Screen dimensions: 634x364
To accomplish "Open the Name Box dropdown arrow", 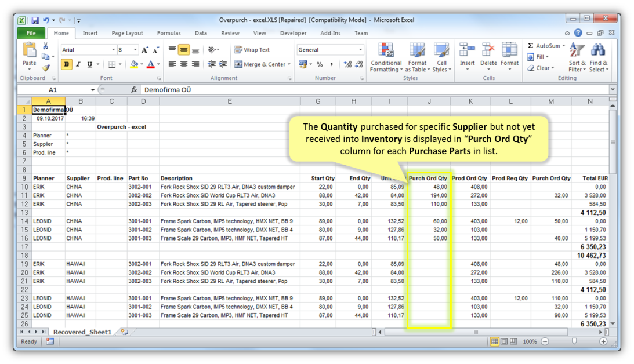I will 93,90.
